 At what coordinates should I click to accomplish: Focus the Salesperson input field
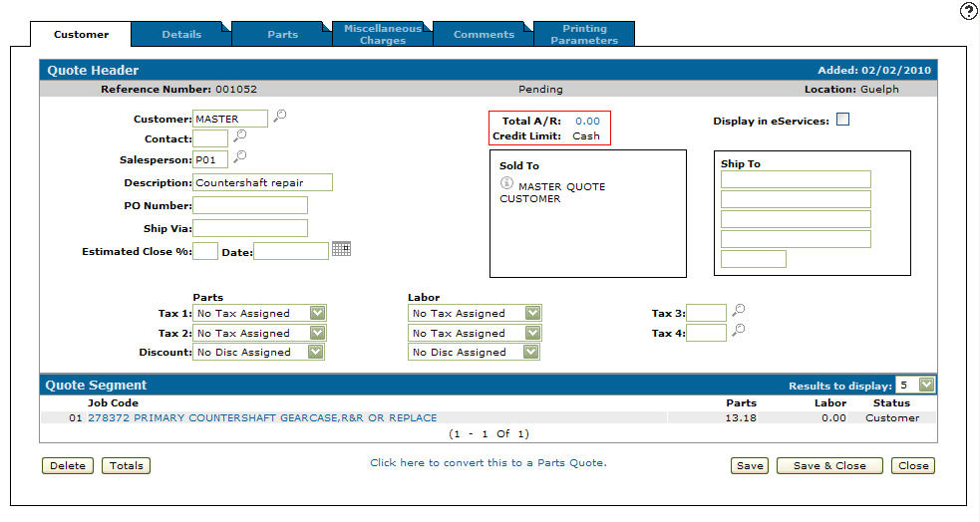pyautogui.click(x=210, y=159)
